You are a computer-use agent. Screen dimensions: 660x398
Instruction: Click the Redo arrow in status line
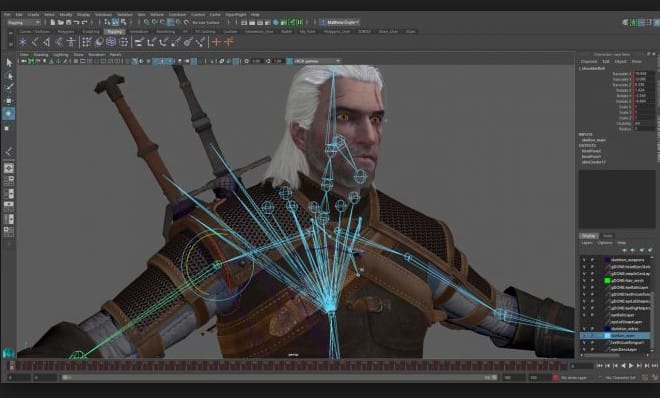pos(84,22)
